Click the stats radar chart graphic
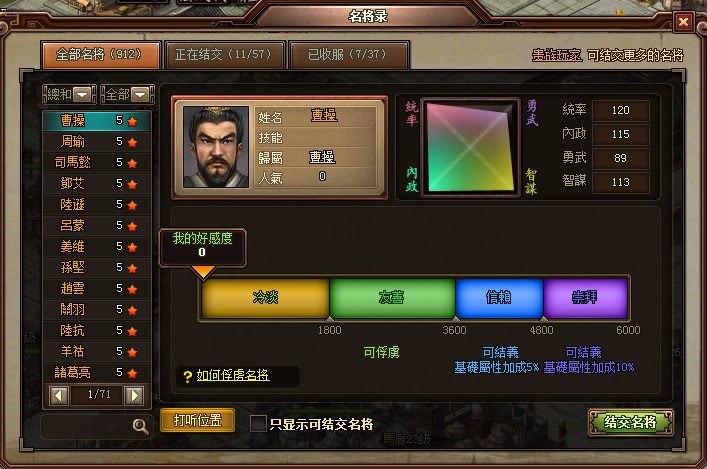Screen dimensions: 707x469 click(470, 147)
